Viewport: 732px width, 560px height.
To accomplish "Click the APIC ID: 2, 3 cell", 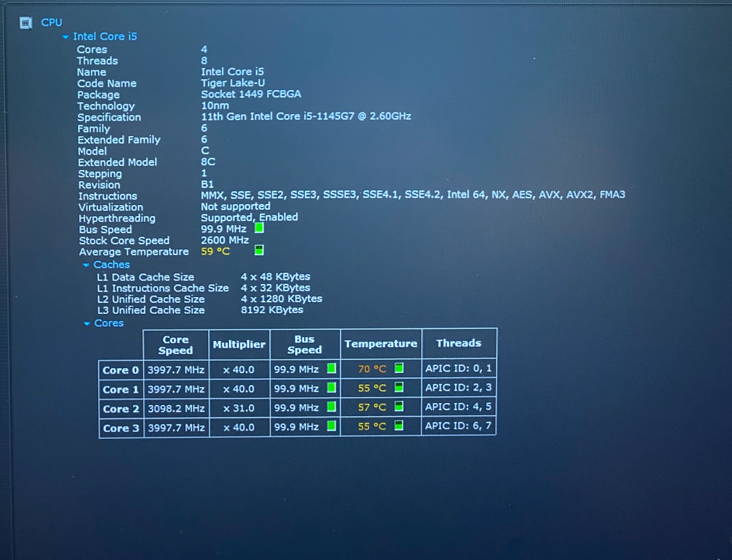I will (459, 387).
